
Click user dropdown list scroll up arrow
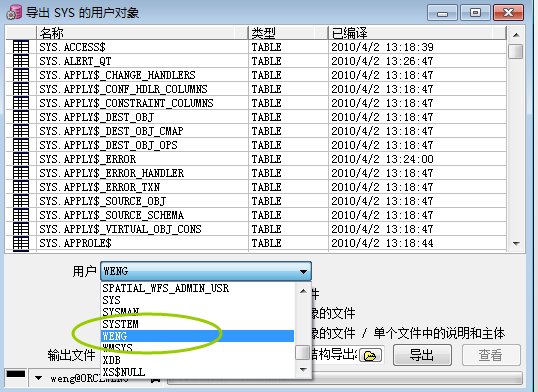point(303,291)
